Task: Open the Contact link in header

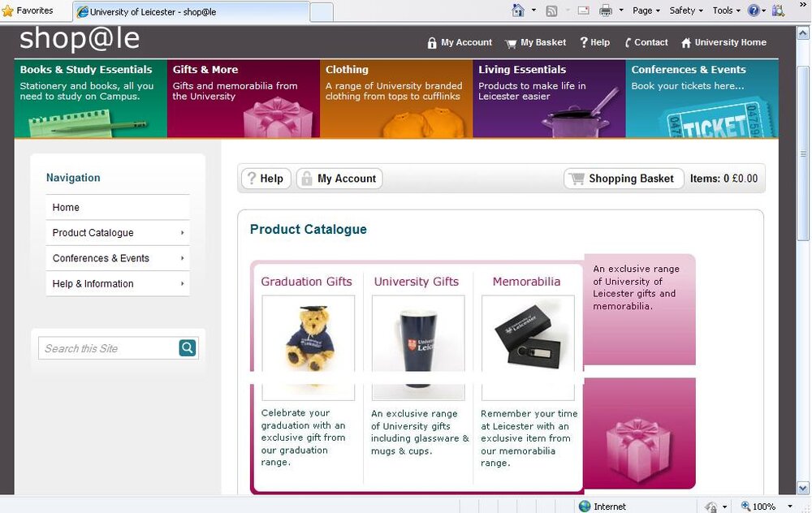Action: [646, 42]
